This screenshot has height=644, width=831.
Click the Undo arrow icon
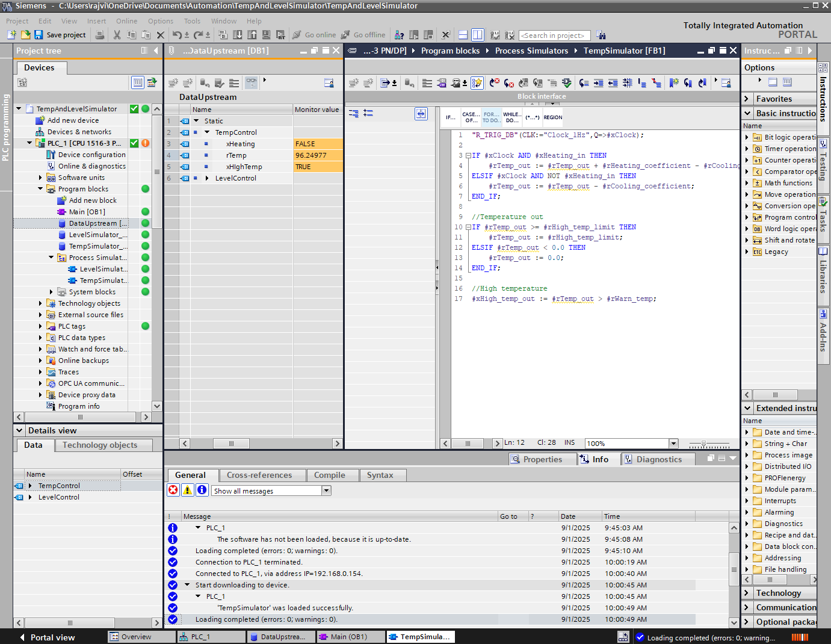(177, 35)
